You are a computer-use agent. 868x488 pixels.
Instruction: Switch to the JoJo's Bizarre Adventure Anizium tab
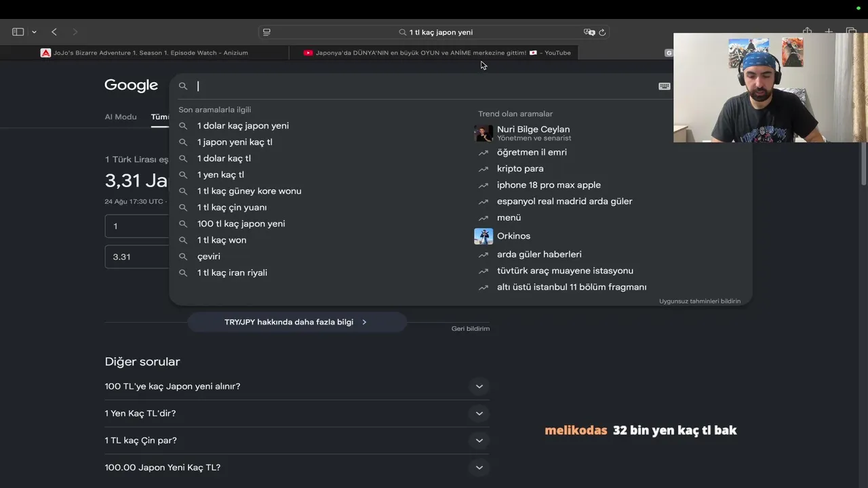[144, 53]
